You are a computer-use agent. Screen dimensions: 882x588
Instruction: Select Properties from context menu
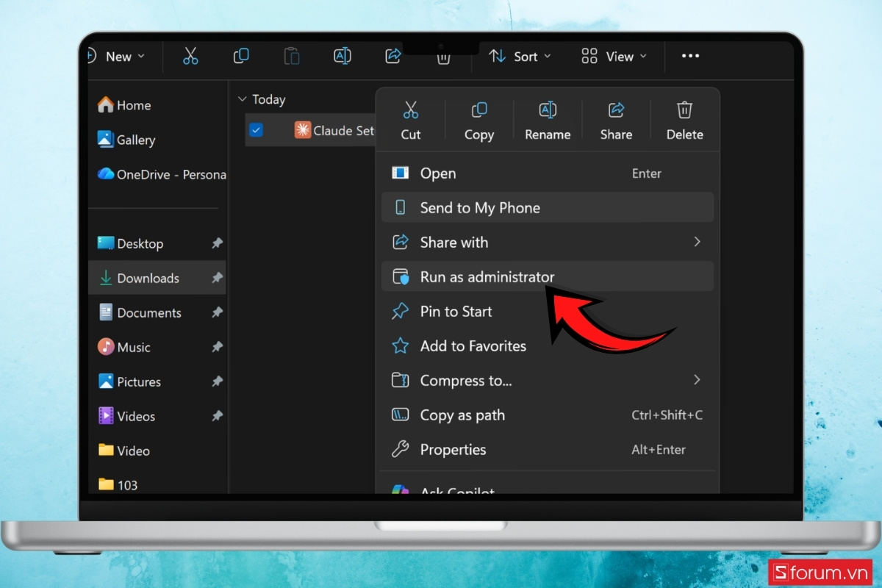(453, 450)
